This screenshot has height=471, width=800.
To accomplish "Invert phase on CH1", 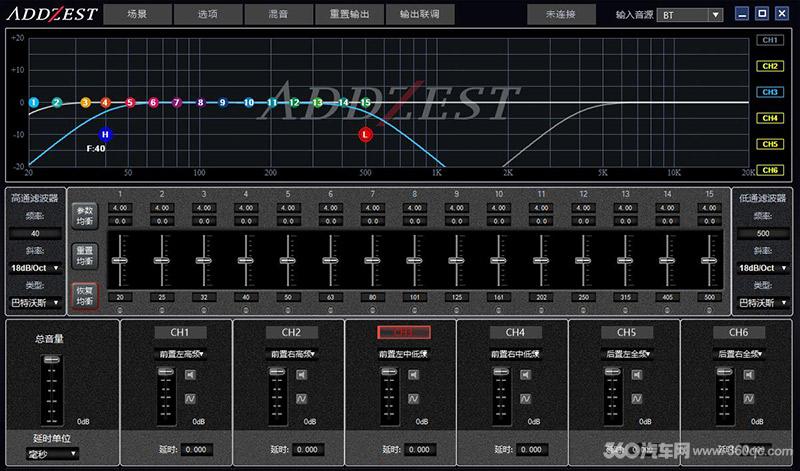I will (190, 399).
